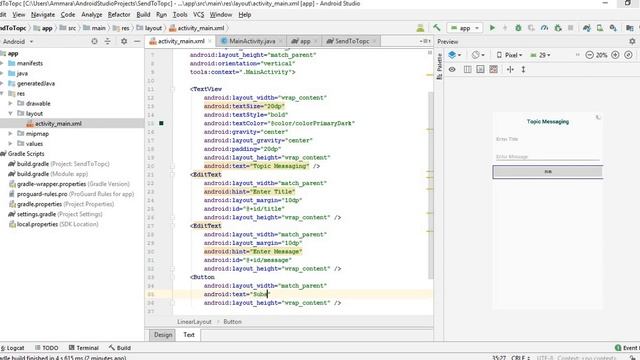This screenshot has width=640, height=360.
Task: Collapse the layout folder
Action: pyautogui.click(x=11, y=113)
